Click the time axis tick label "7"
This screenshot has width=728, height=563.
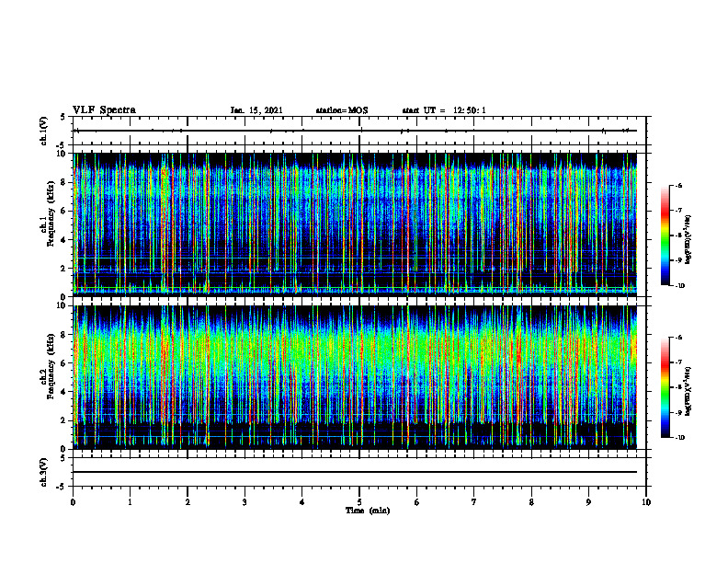[474, 502]
